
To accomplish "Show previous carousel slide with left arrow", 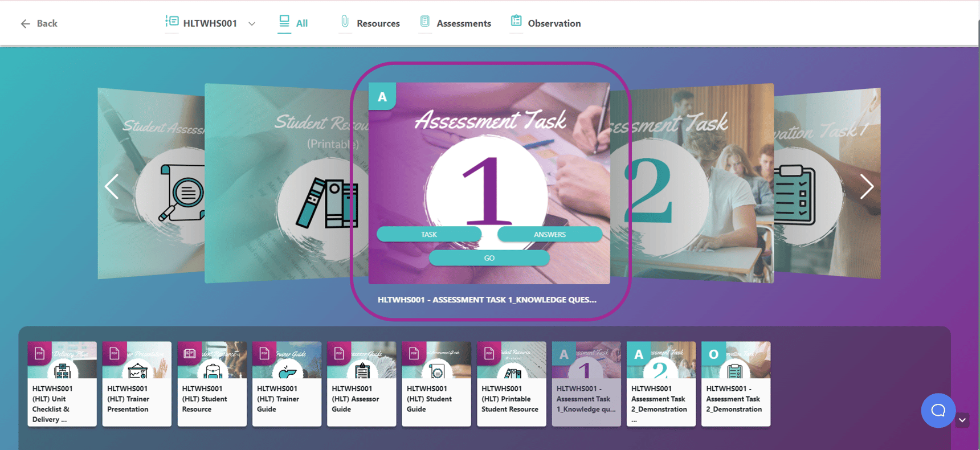I will click(112, 186).
